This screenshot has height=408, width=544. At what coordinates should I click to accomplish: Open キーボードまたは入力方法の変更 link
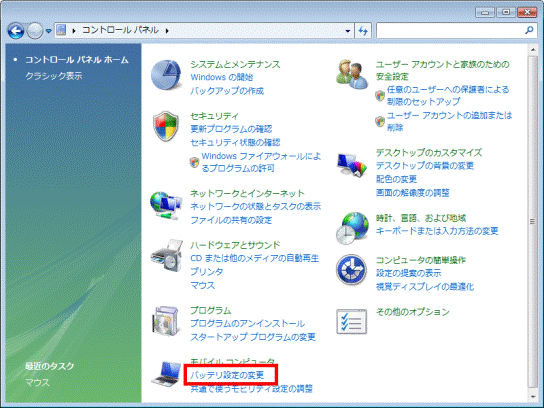pos(437,231)
